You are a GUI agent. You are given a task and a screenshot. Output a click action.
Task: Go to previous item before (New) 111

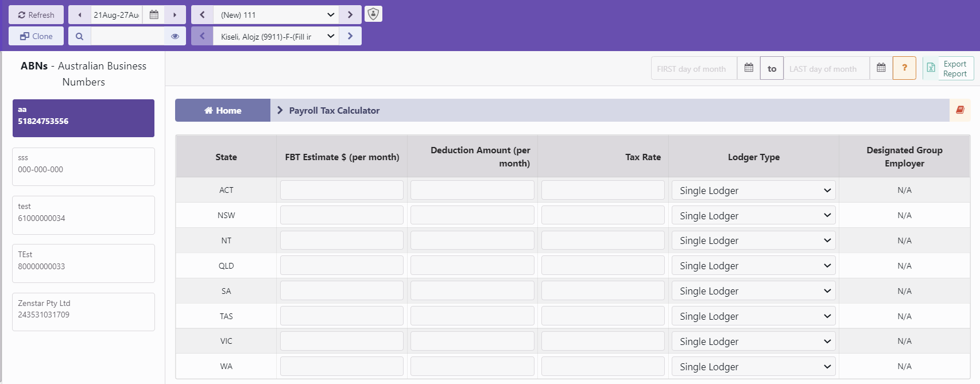[202, 15]
